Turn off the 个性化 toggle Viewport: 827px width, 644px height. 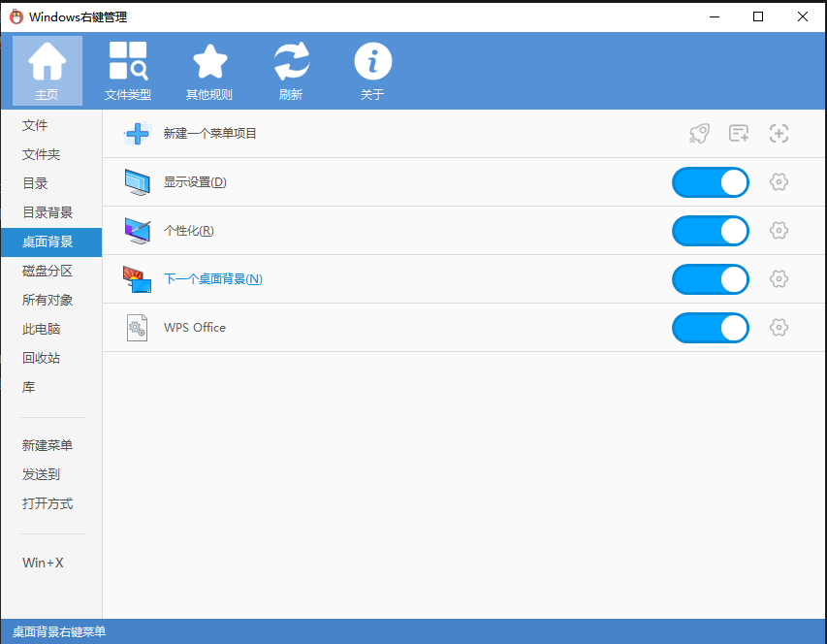coord(711,231)
